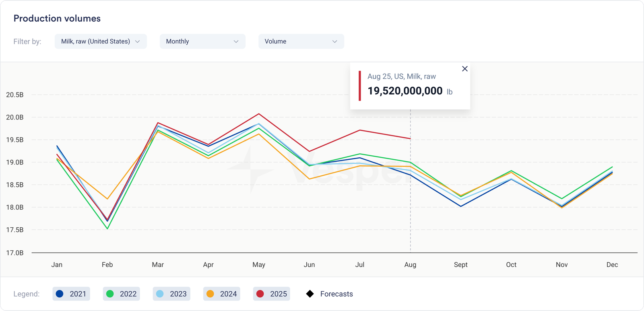The width and height of the screenshot is (644, 311).
Task: Click the 19,520,000,000 value in tooltip
Action: pyautogui.click(x=405, y=91)
